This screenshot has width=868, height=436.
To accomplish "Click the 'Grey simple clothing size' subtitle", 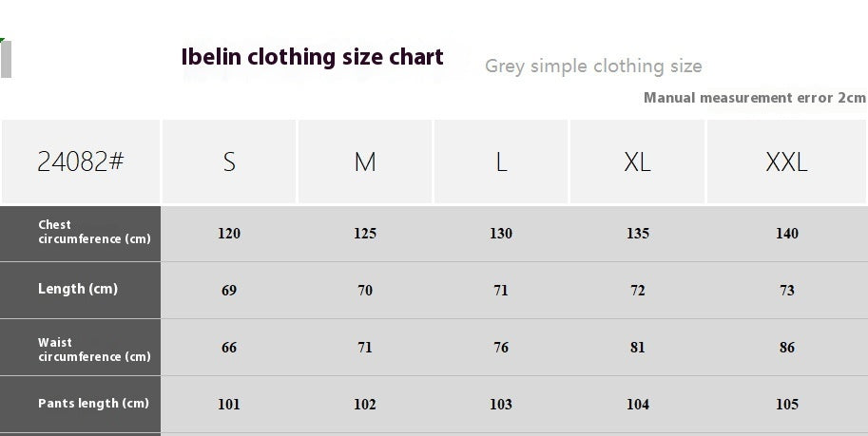I will coord(593,66).
